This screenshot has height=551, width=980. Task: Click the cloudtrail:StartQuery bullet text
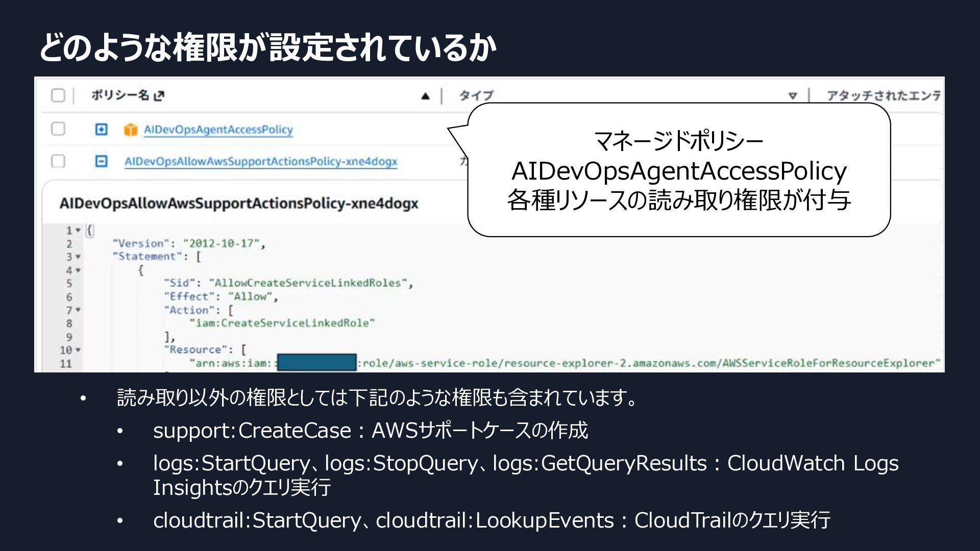pos(492,520)
